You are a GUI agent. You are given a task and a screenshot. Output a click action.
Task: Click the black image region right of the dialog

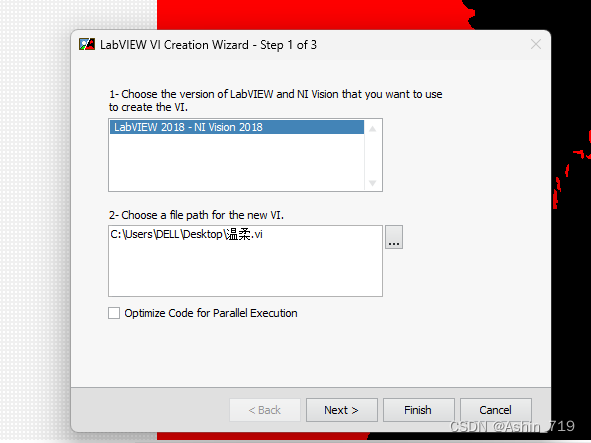pos(571,264)
